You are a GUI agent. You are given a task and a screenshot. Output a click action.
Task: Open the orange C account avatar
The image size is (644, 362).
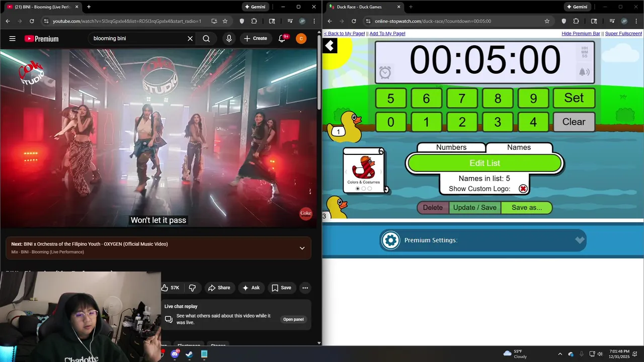point(301,39)
